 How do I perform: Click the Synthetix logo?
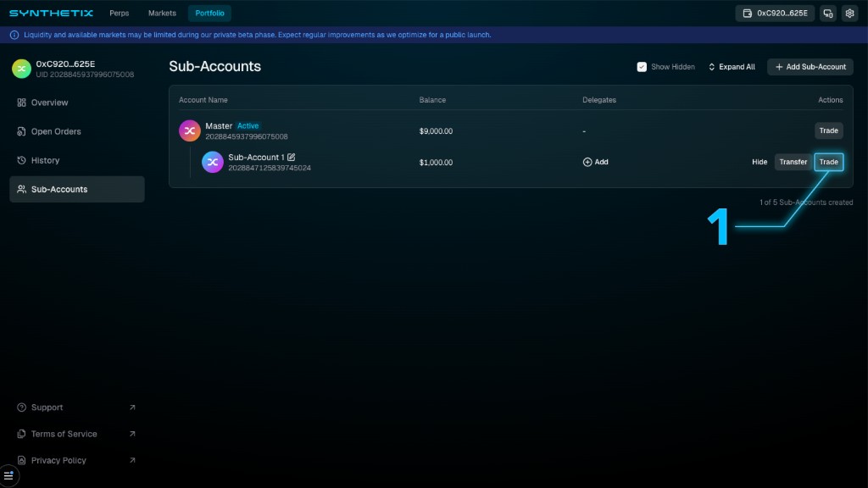click(x=51, y=13)
